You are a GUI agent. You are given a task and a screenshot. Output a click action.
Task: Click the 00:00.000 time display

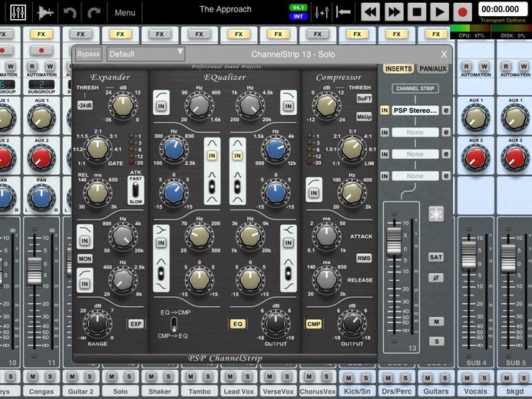point(503,9)
